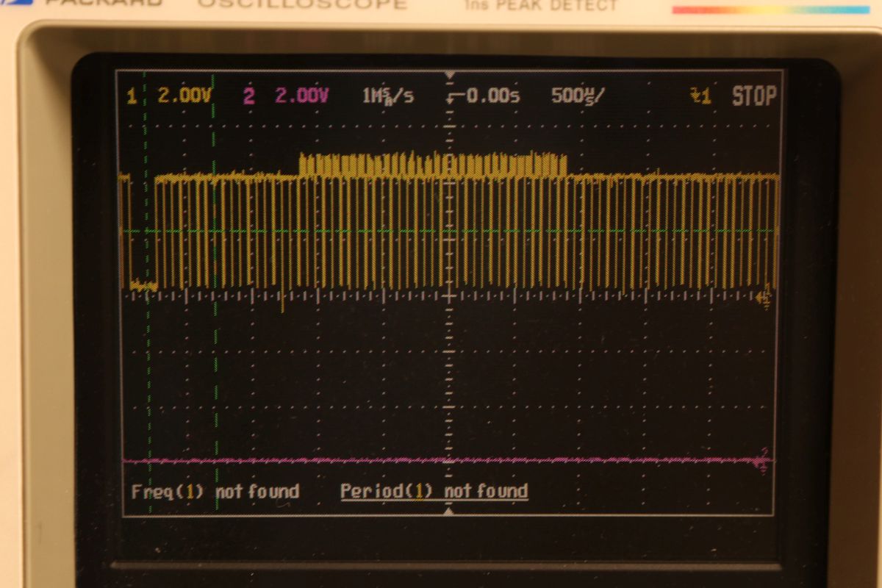This screenshot has height=588, width=882.
Task: Click the 500µs/ timebase setting
Action: pyautogui.click(x=579, y=96)
